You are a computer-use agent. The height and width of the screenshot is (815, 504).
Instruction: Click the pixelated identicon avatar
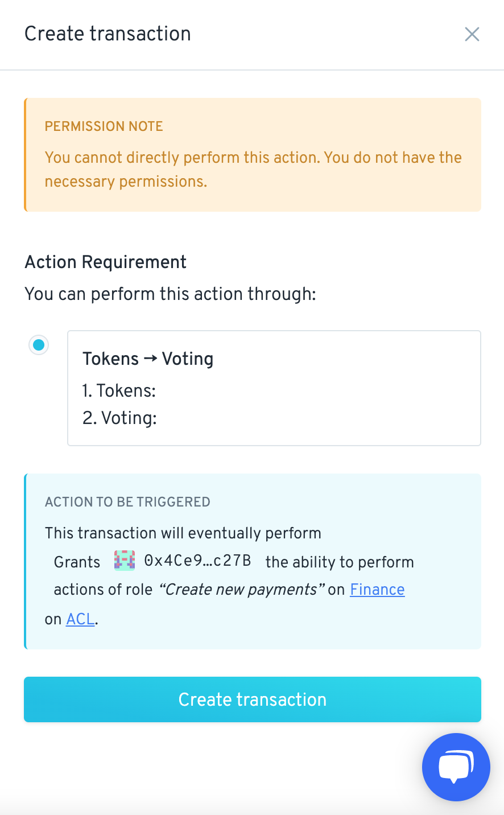point(125,561)
